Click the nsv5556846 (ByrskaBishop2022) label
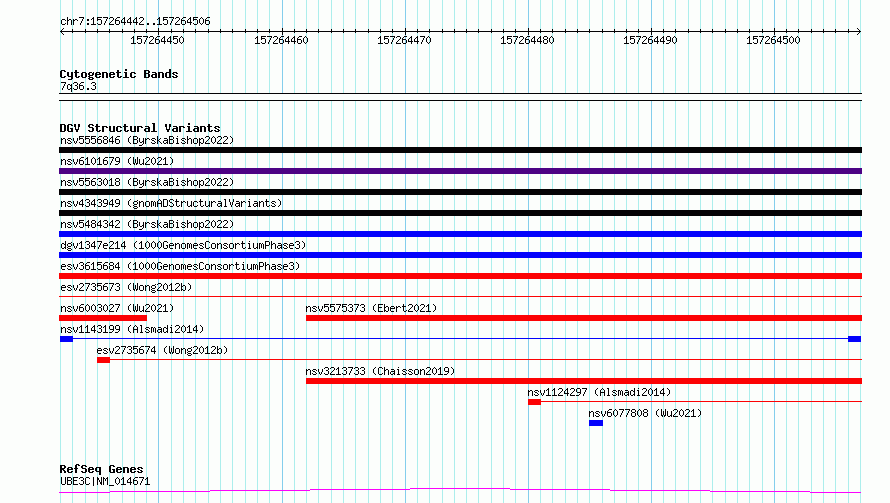This screenshot has width=890, height=503. pyautogui.click(x=147, y=140)
